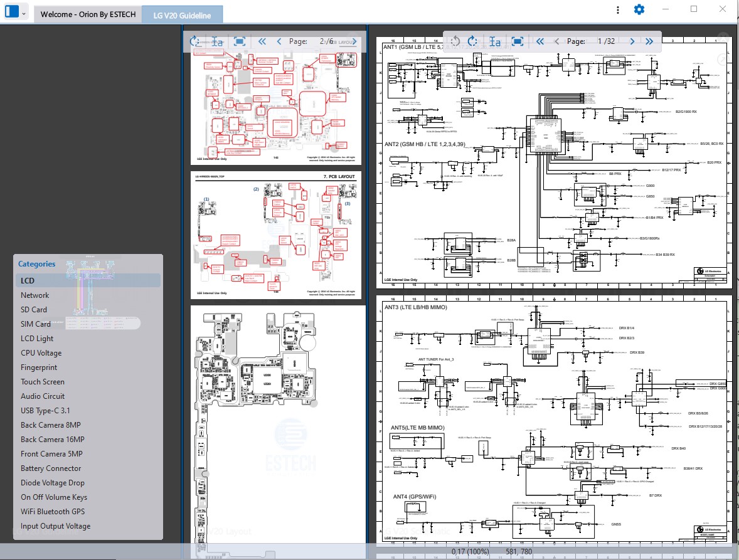This screenshot has width=739, height=560.
Task: Select the SIM Card category
Action: coord(88,324)
